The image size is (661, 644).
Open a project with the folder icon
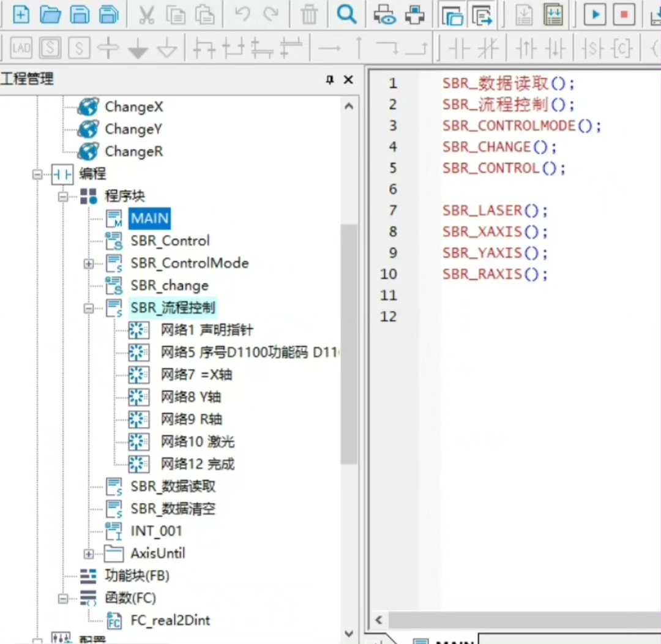(x=50, y=15)
